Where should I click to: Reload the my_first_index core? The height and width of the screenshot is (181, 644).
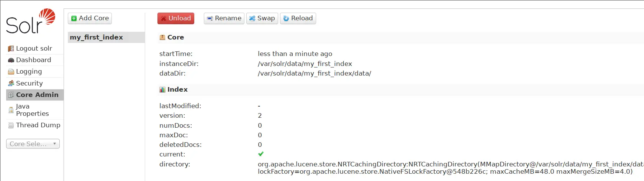298,18
